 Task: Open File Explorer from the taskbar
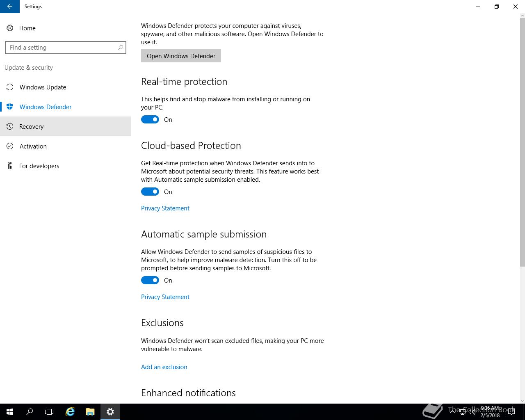tap(90, 412)
